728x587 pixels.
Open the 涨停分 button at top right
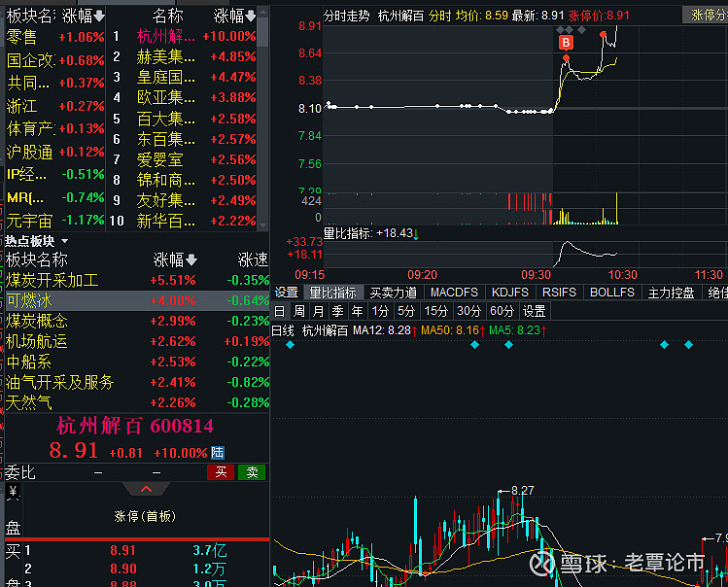point(706,15)
